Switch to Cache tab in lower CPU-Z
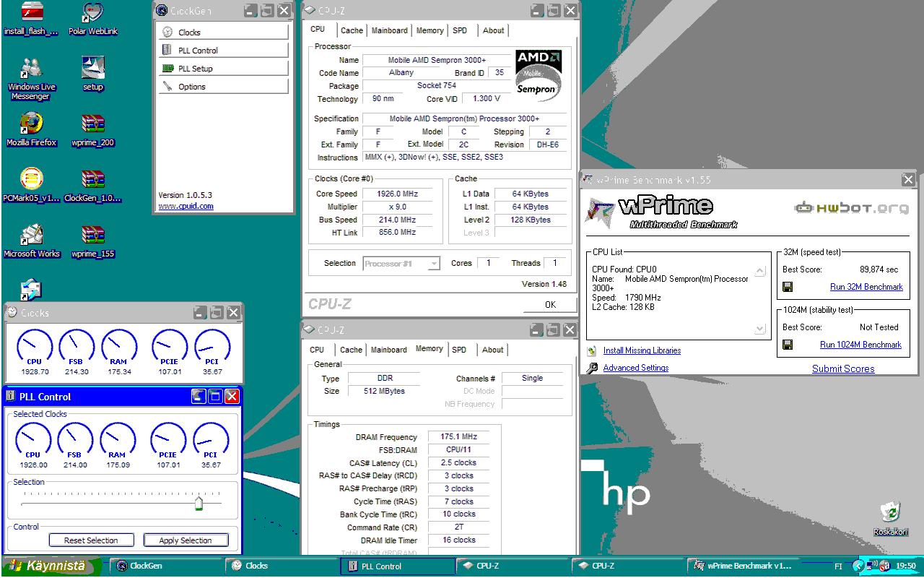Screen dimensions: 924x578 pyautogui.click(x=352, y=350)
